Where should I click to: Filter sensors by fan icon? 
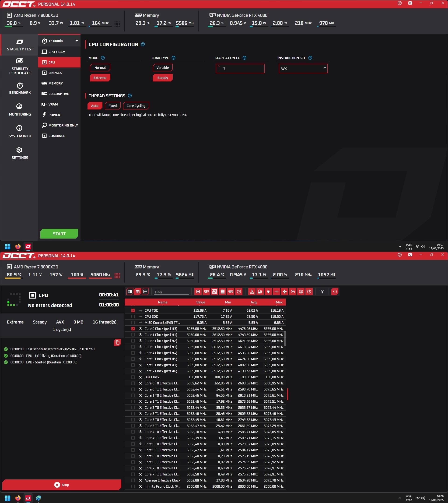pos(285,292)
